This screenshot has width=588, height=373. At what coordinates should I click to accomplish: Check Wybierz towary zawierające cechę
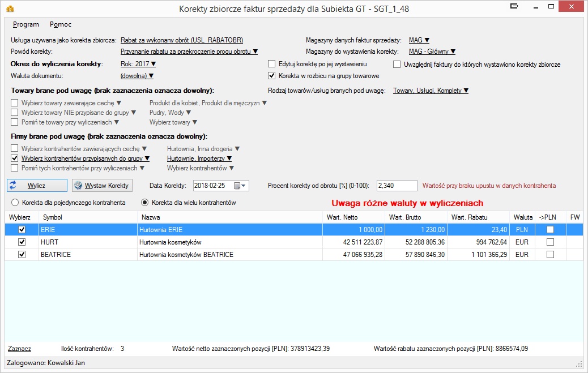(15, 102)
